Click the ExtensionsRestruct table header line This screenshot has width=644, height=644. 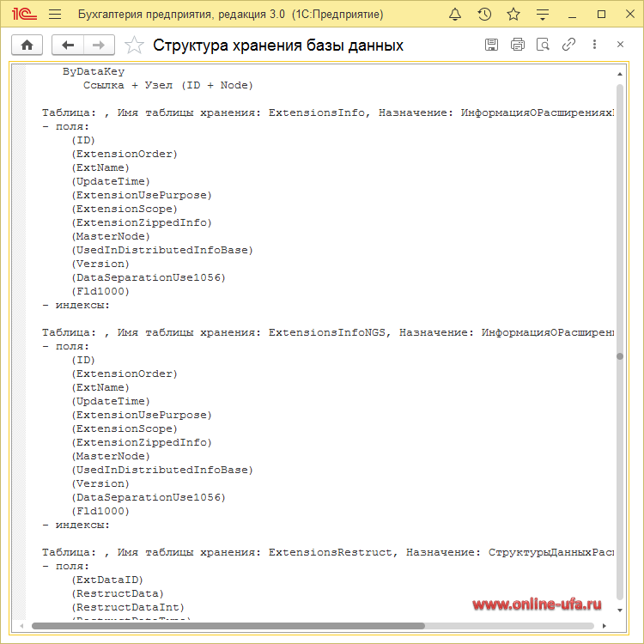(328, 552)
